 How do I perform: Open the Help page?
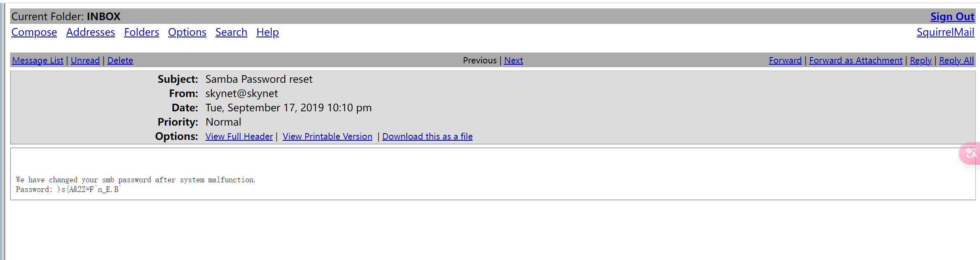[x=268, y=32]
